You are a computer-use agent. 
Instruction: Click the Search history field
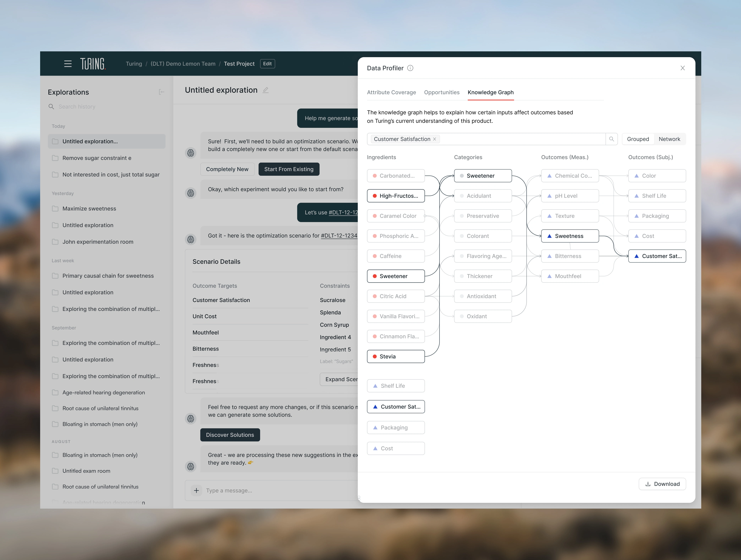click(x=77, y=107)
